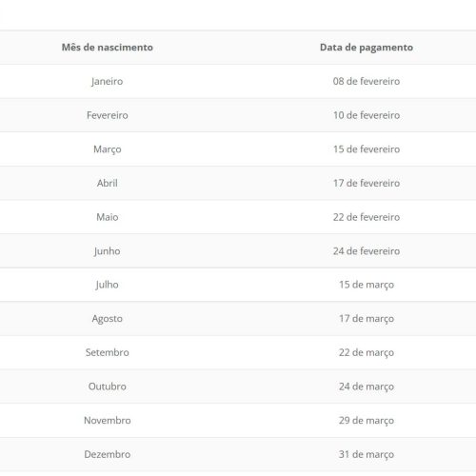Select the Setembro month cell

tap(108, 352)
